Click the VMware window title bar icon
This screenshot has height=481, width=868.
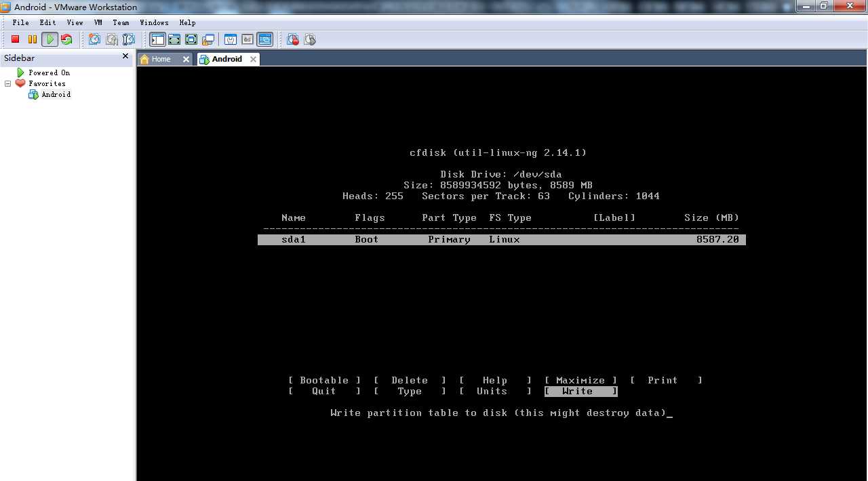[x=6, y=7]
